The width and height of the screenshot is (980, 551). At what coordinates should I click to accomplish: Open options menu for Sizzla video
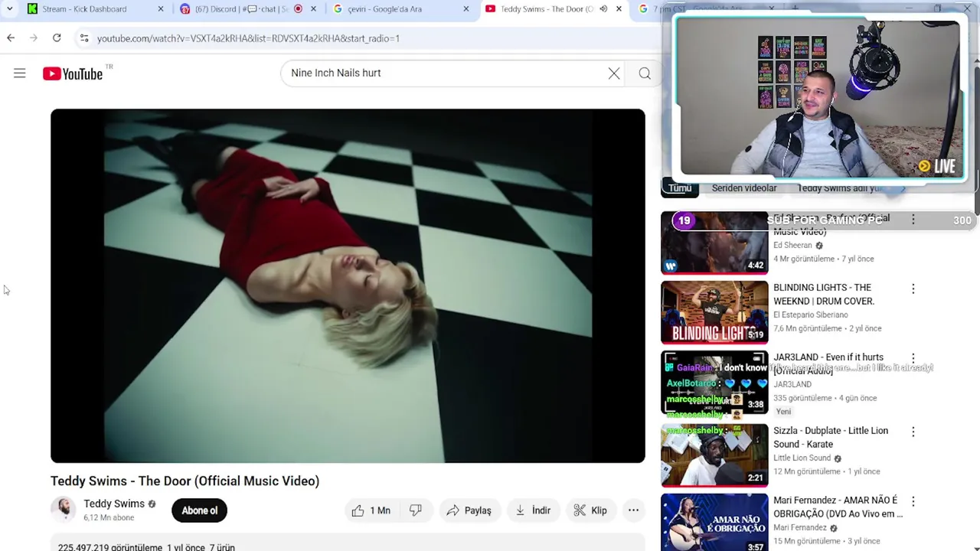[x=913, y=432]
